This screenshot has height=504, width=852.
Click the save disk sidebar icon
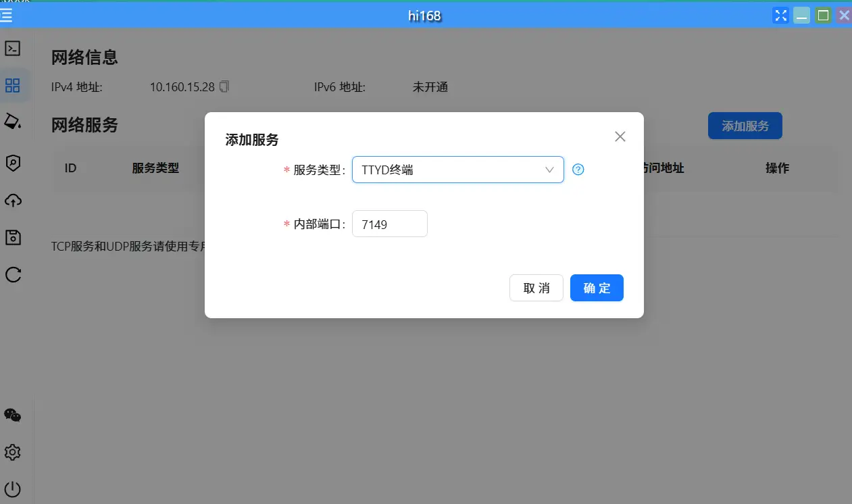(x=13, y=237)
